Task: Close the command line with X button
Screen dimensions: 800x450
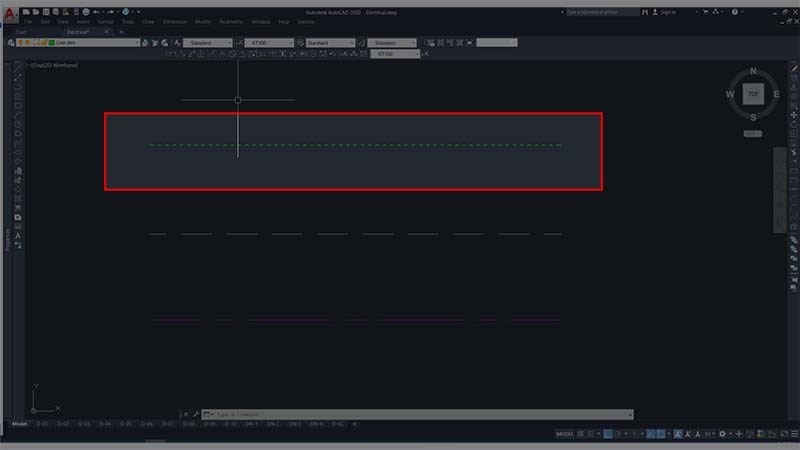Action: [x=186, y=414]
